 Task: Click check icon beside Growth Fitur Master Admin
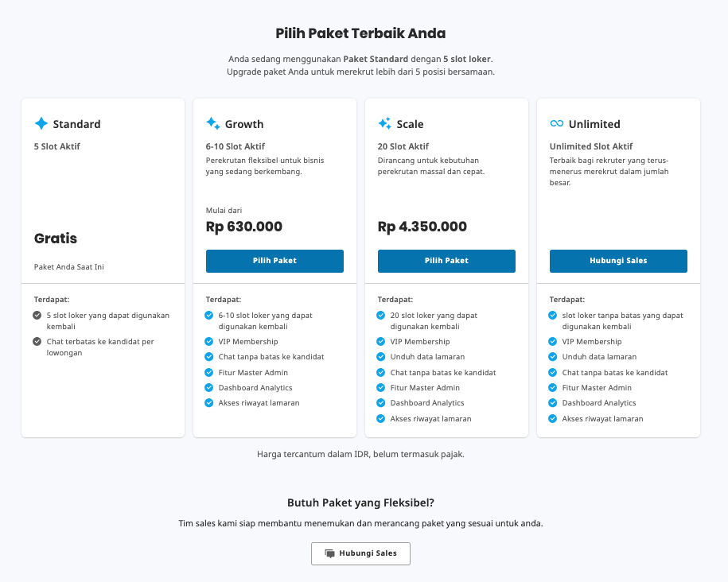coord(209,373)
